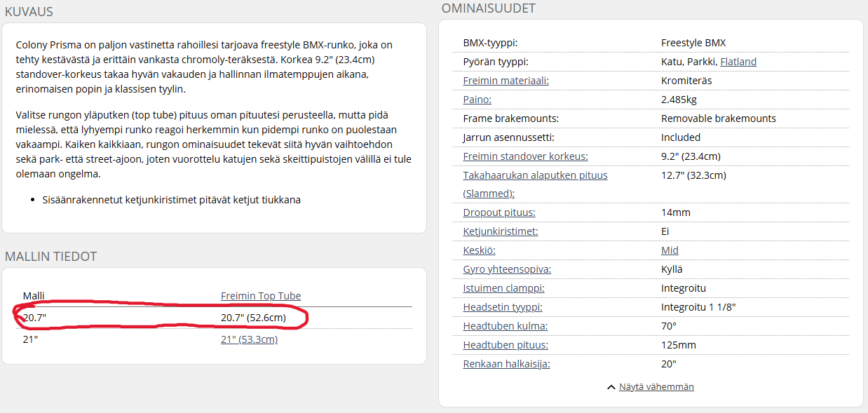Click the BMX-tyyppi label
The width and height of the screenshot is (868, 413).
pos(490,43)
